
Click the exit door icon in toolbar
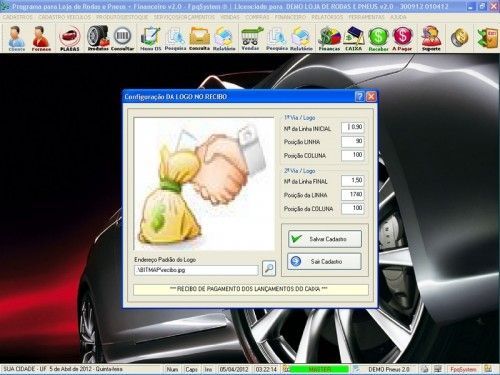[487, 38]
